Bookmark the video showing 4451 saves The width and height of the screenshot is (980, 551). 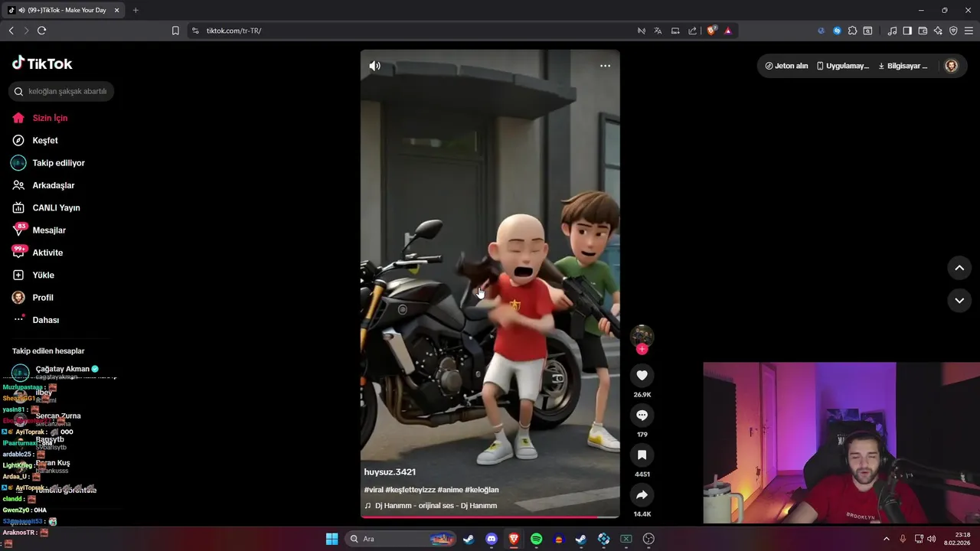tap(642, 455)
